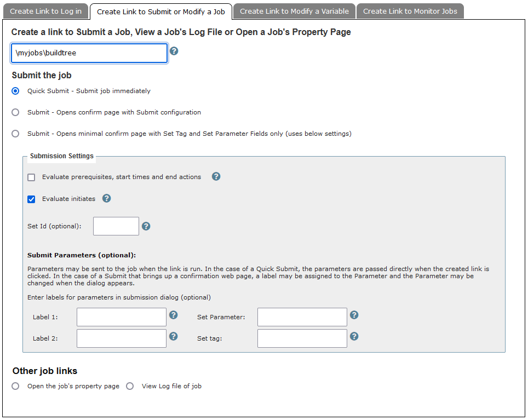528x420 pixels.
Task: Click help icon for Evaluate prerequisites option
Action: (216, 176)
